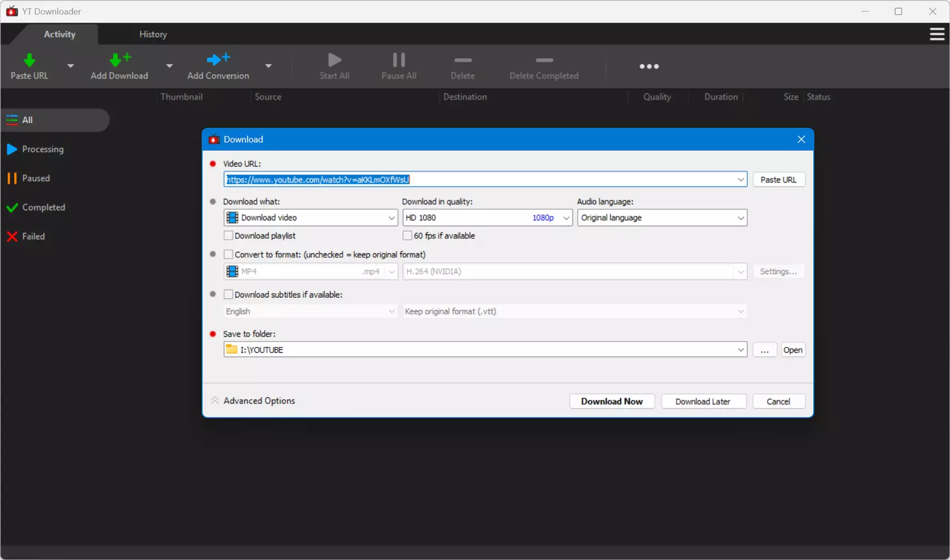Click the Delete toolbar icon
Image resolution: width=950 pixels, height=560 pixels.
[x=463, y=60]
